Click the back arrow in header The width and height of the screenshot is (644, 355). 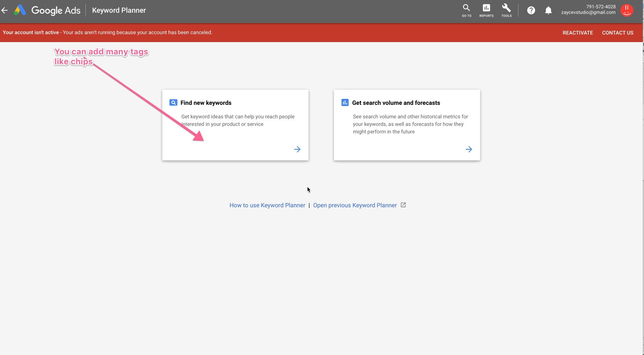coord(5,10)
